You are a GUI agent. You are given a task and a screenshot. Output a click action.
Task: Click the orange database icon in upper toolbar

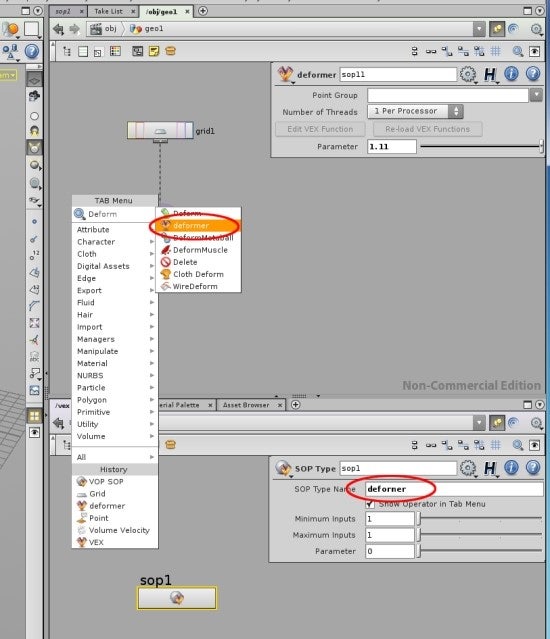tap(170, 51)
